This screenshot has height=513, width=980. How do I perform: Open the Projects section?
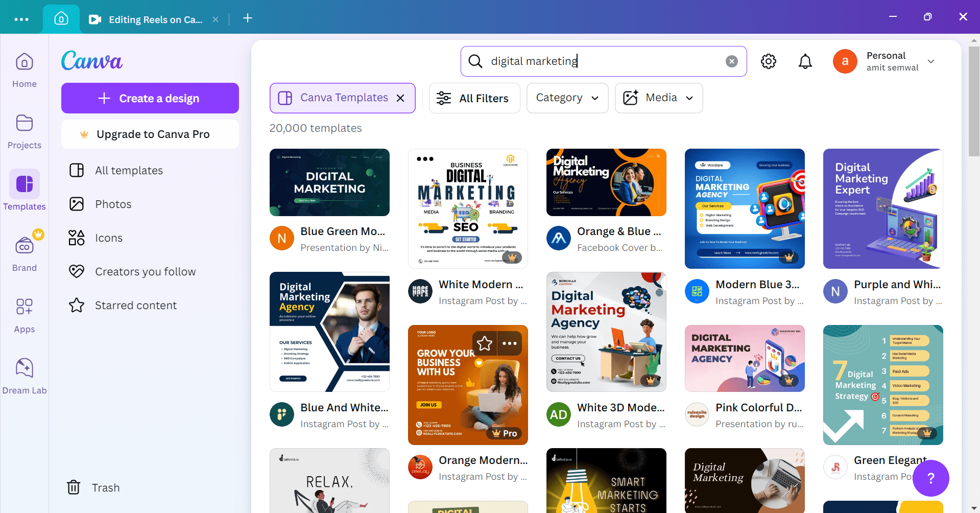coord(24,131)
